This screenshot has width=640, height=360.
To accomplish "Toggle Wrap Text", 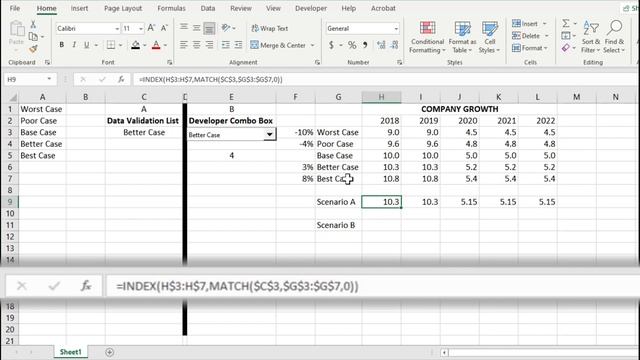I will pos(269,28).
